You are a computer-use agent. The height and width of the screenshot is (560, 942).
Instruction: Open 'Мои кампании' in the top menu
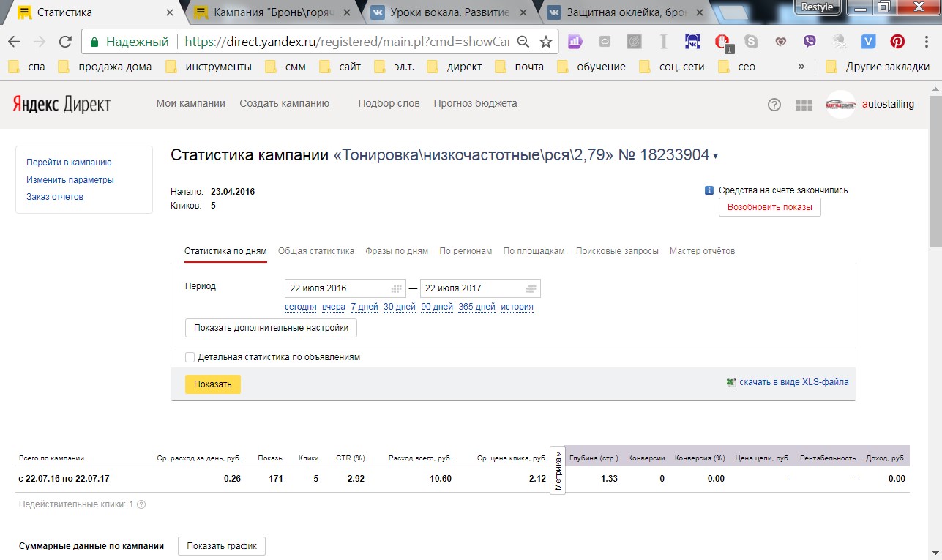pos(191,104)
